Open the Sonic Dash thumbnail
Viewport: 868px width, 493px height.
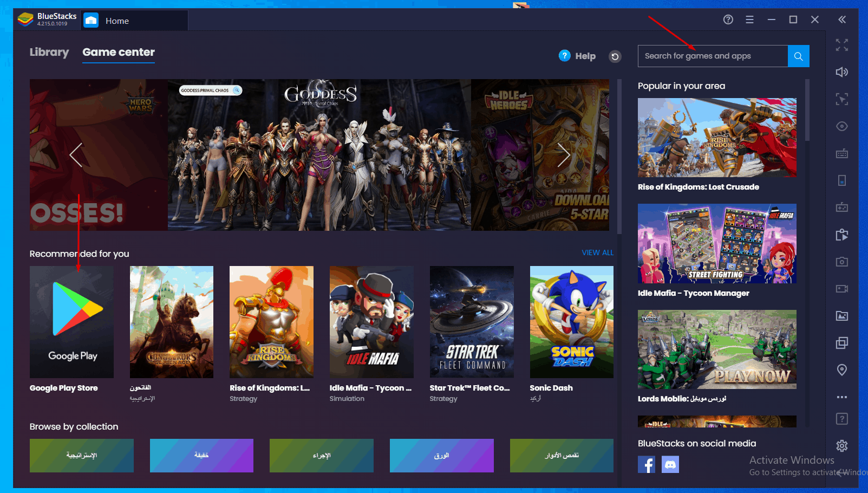(572, 322)
